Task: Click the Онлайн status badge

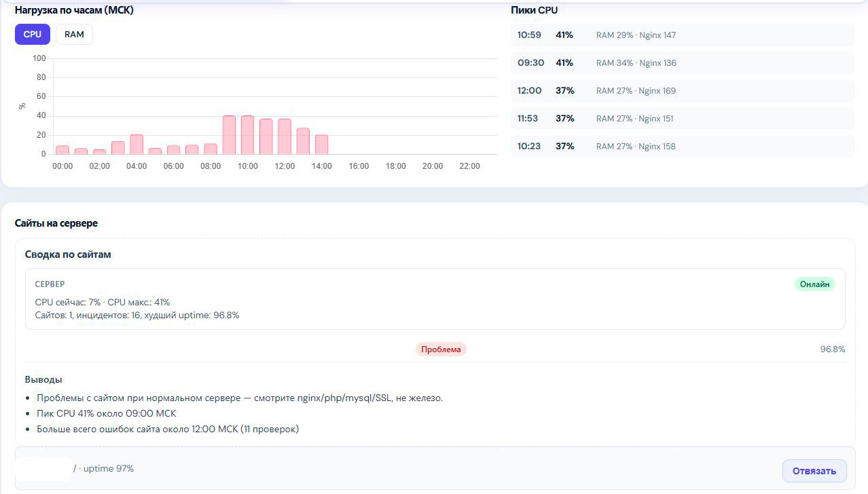Action: pyautogui.click(x=814, y=284)
